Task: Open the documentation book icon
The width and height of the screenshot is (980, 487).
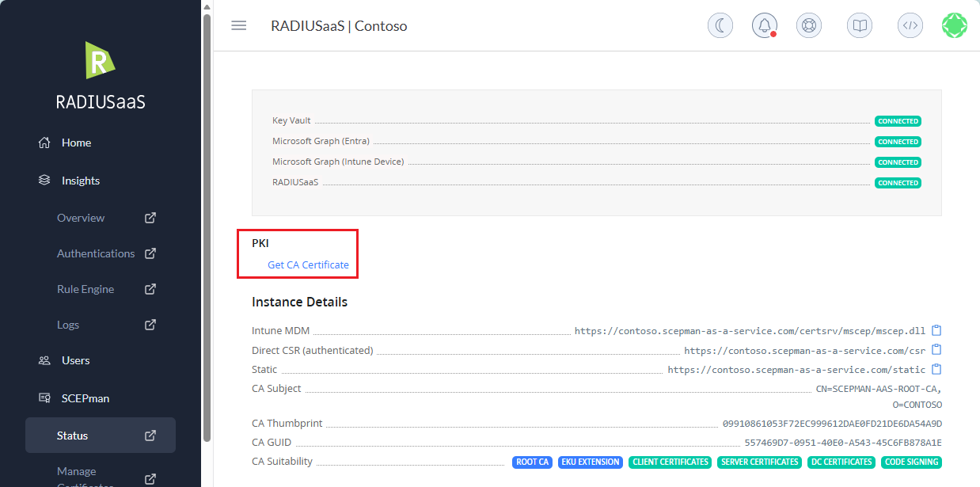Action: [859, 25]
